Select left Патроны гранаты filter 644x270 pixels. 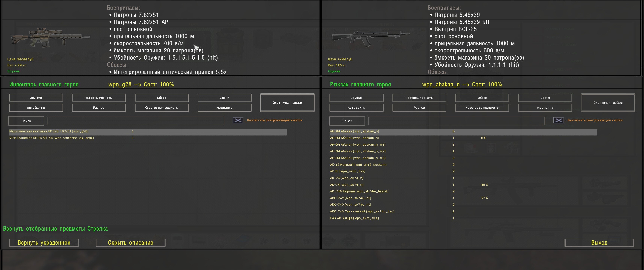point(98,98)
